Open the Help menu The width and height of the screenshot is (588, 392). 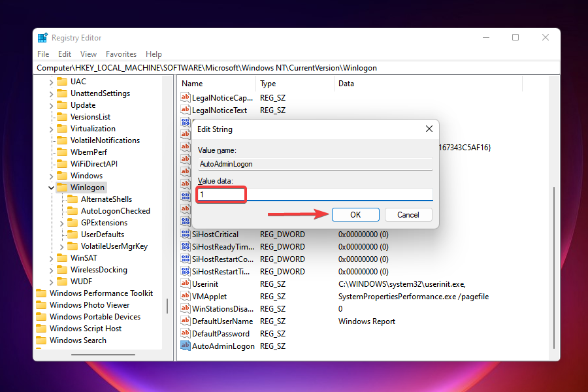[x=154, y=54]
